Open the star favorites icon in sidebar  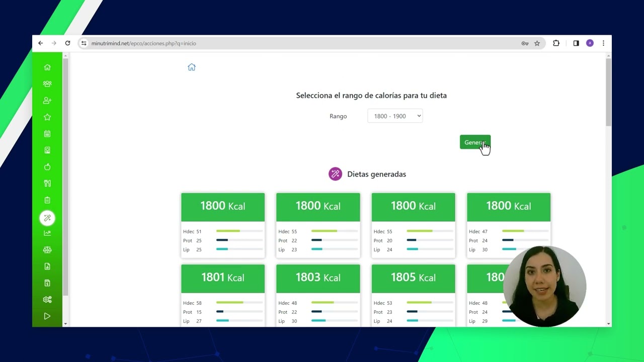pos(47,117)
